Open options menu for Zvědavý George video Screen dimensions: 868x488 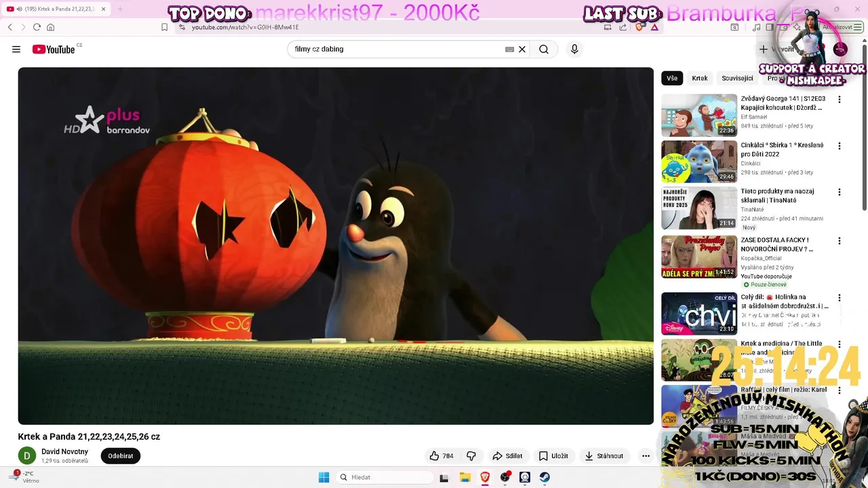[840, 100]
